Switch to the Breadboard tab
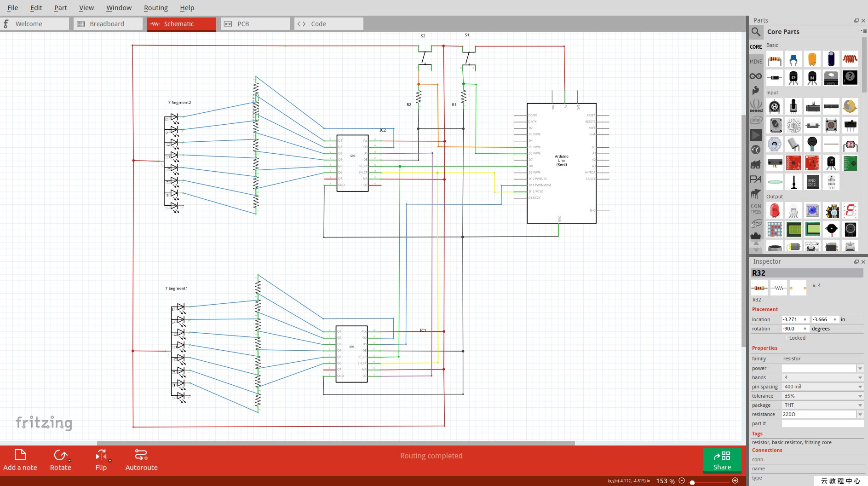This screenshot has height=486, width=868. click(108, 24)
